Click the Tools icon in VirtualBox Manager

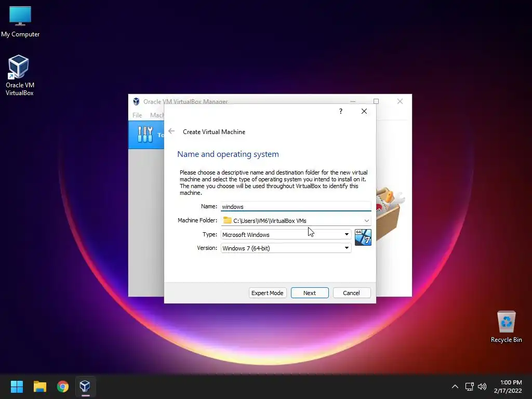(145, 135)
